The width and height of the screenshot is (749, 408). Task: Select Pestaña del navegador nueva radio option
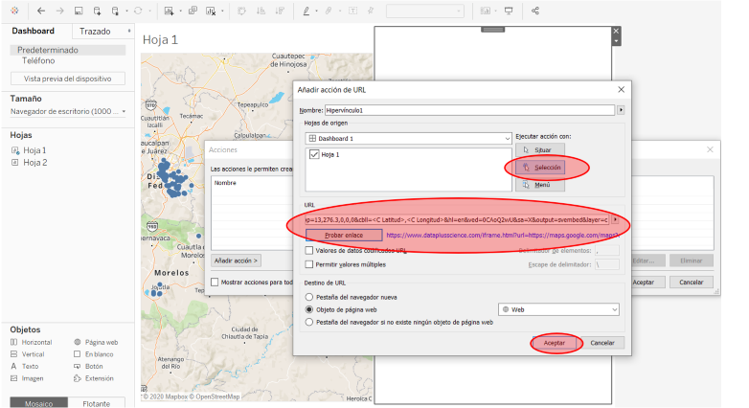[309, 297]
